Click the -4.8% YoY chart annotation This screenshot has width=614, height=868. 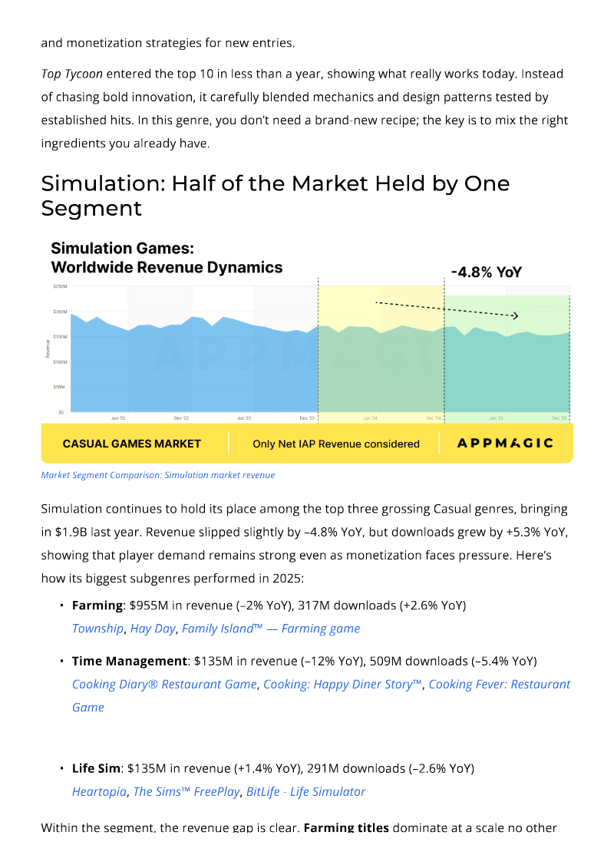pos(487,272)
